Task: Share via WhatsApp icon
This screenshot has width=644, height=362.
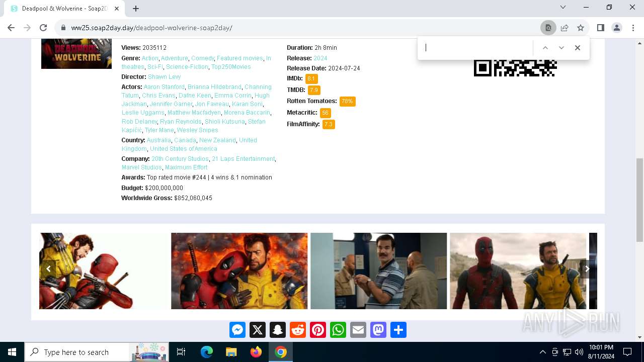Action: (338, 330)
